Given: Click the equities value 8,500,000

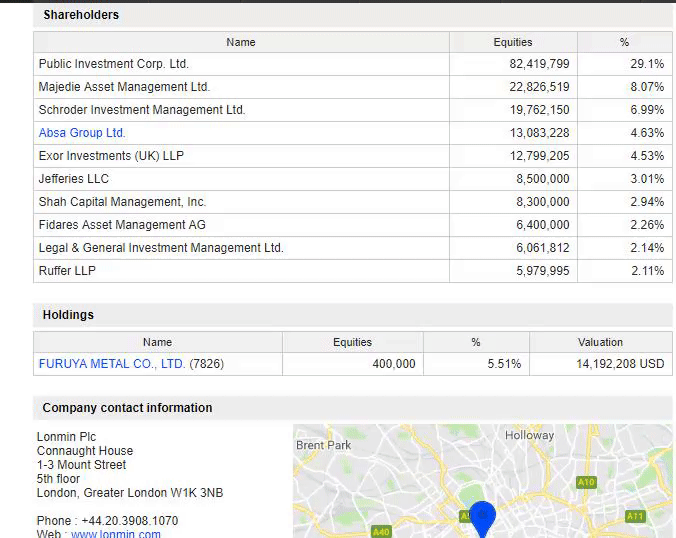Looking at the screenshot, I should coord(543,179).
